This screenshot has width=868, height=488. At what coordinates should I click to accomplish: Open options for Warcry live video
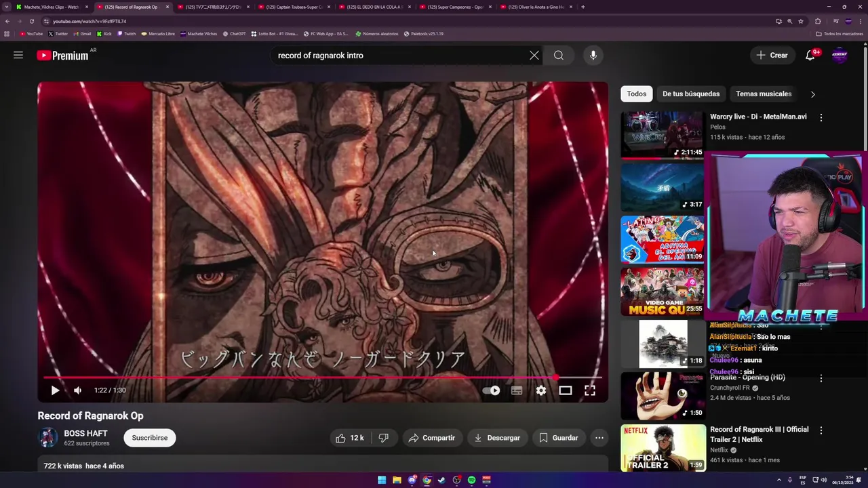(x=821, y=117)
